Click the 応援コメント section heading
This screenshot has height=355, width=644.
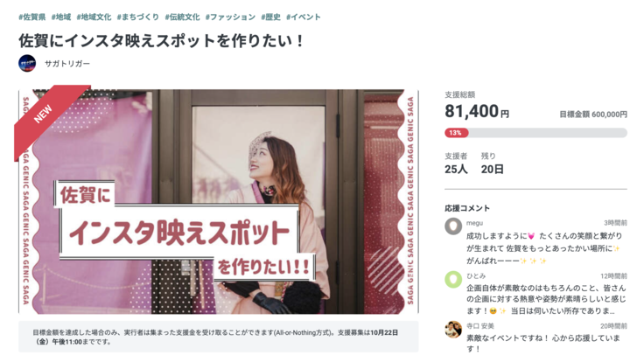(x=467, y=208)
